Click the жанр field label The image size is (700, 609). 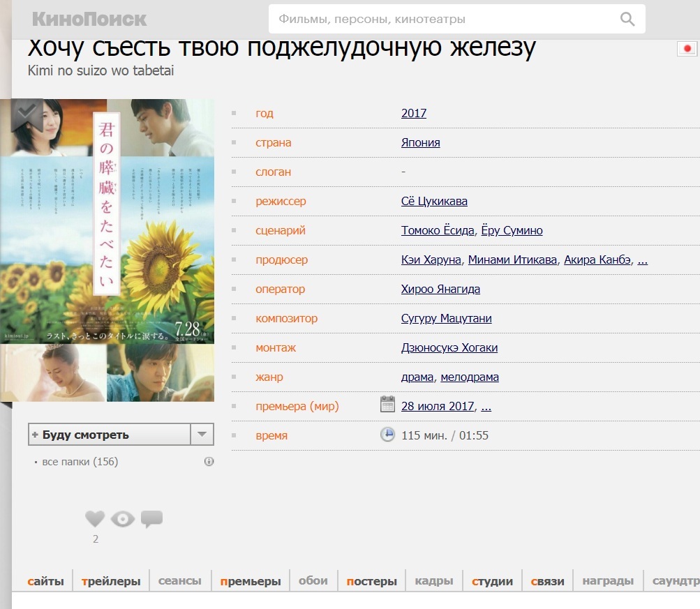click(269, 377)
